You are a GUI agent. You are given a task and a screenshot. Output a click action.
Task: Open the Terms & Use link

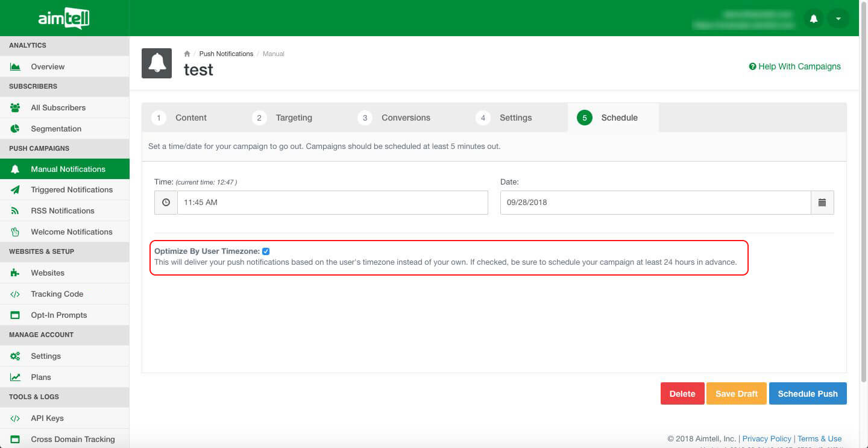(820, 439)
